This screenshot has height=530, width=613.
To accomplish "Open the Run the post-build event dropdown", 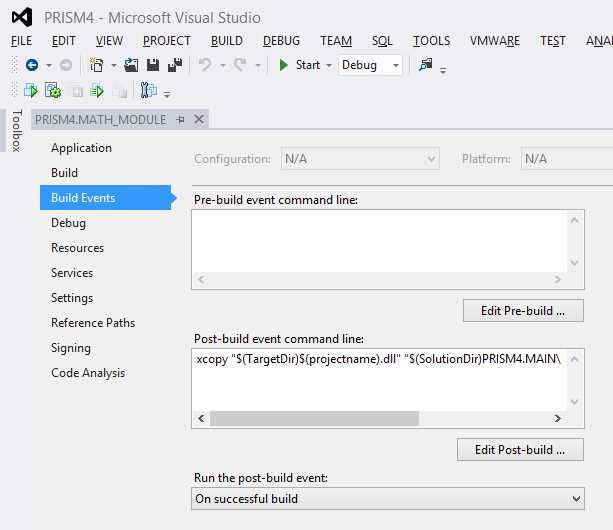I will (388, 499).
